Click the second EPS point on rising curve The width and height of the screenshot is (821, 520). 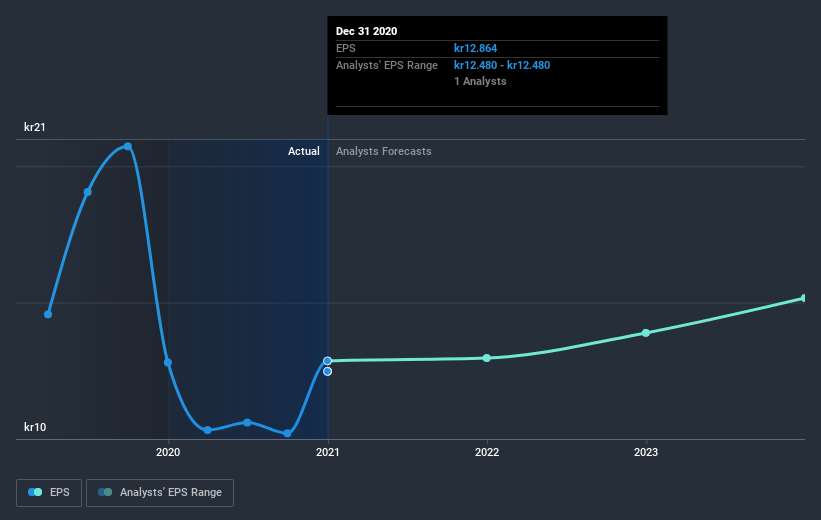click(88, 192)
